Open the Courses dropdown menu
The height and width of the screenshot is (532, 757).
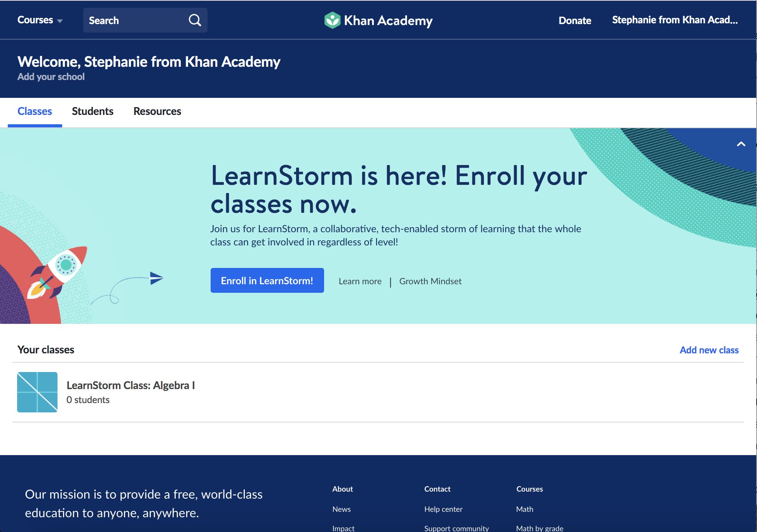(x=40, y=20)
